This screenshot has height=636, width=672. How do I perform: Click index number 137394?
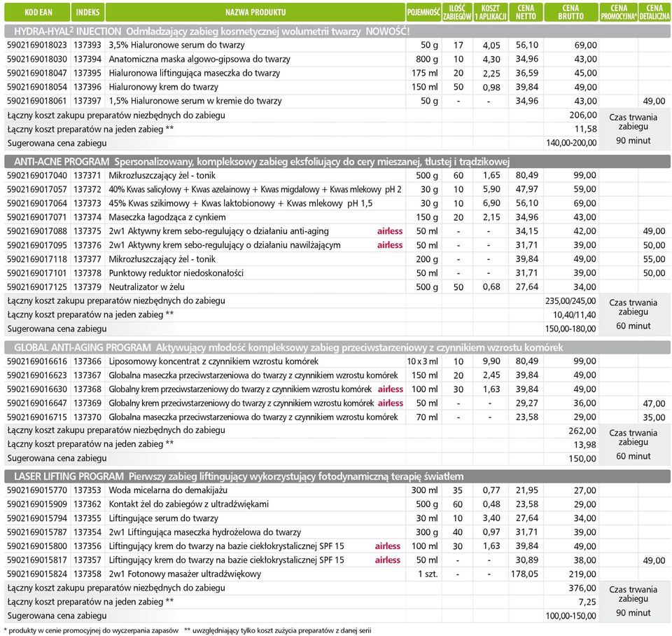pyautogui.click(x=87, y=59)
